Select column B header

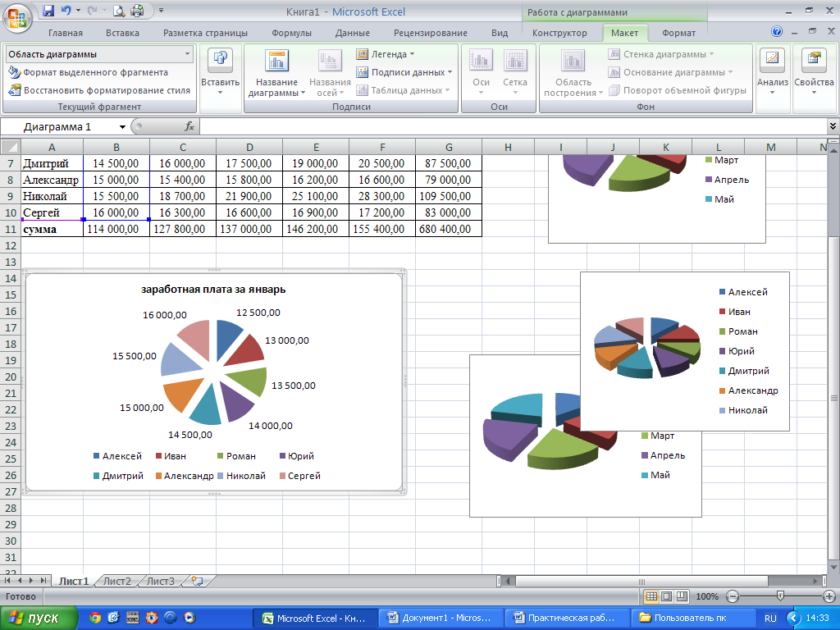click(x=116, y=147)
